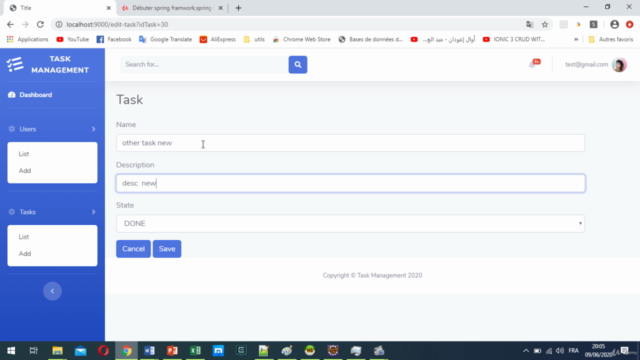Bookmark page with the star icon

coord(544,24)
